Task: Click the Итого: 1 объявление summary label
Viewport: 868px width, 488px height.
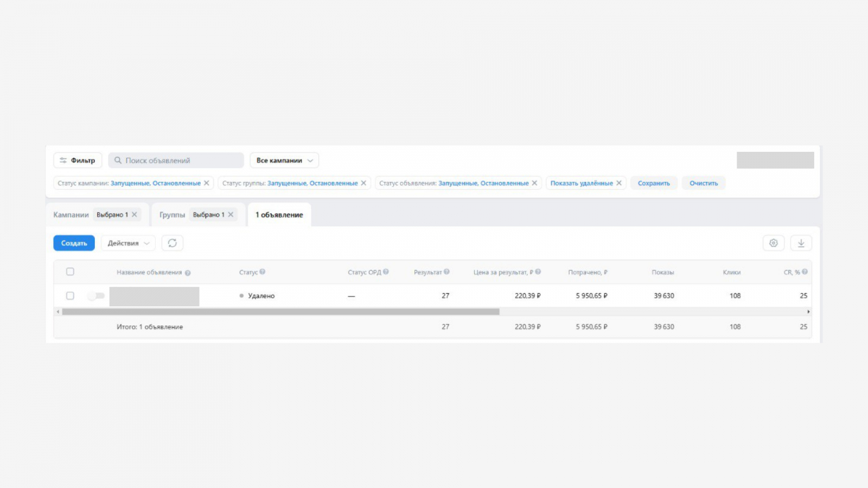Action: (x=150, y=327)
